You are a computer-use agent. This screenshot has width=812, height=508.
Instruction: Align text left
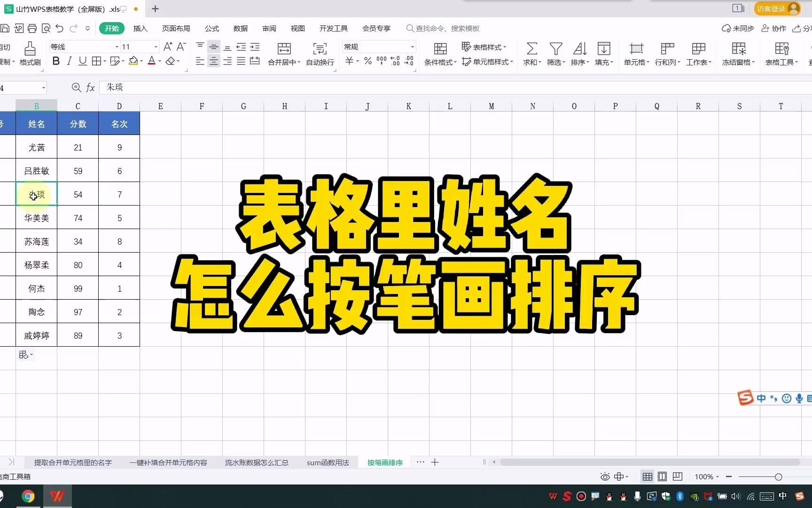[200, 61]
